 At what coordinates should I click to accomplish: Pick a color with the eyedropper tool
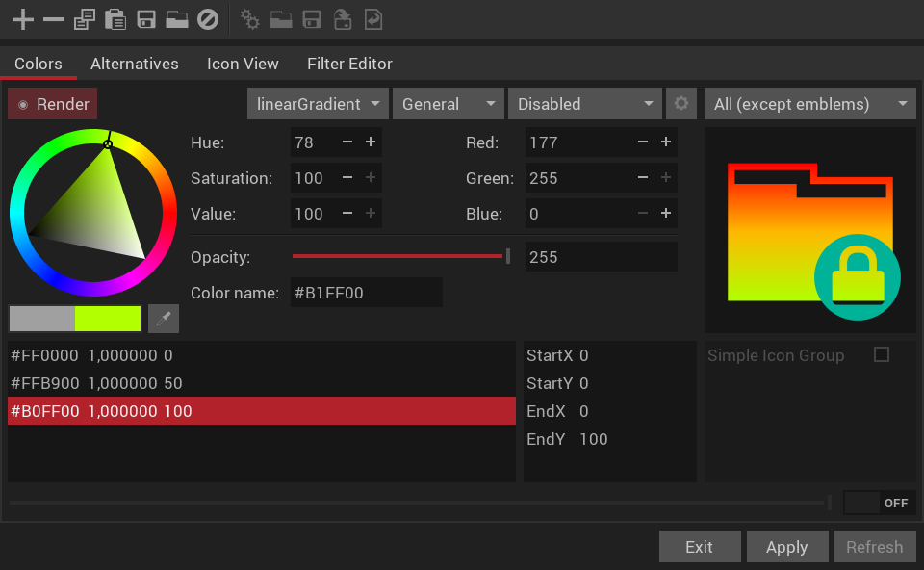point(164,319)
